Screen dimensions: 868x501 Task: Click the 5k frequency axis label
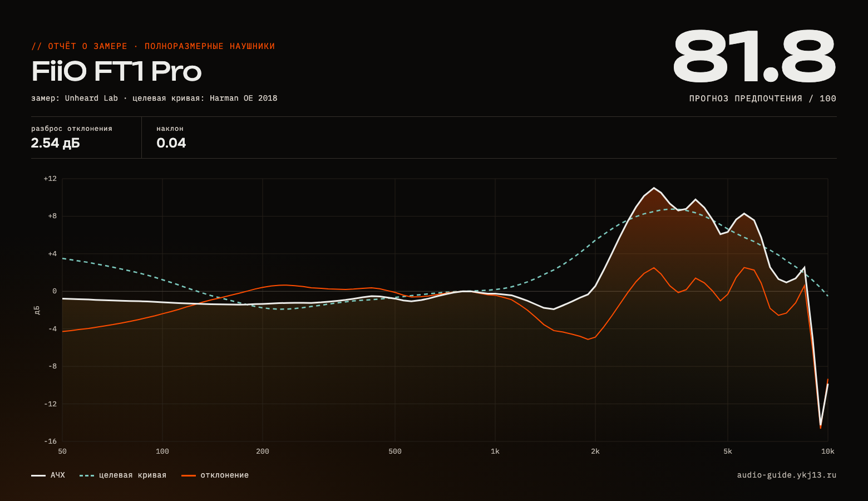[728, 451]
